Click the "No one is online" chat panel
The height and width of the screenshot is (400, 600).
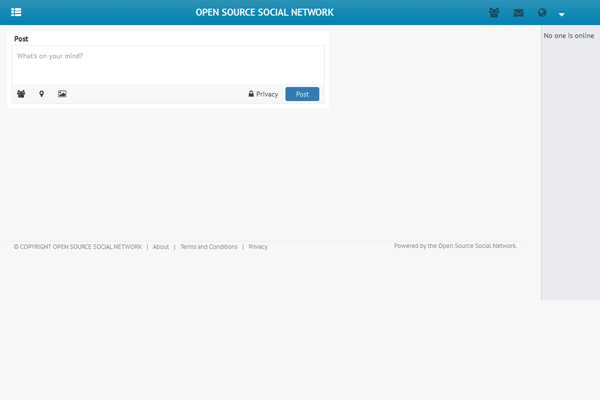[568, 35]
